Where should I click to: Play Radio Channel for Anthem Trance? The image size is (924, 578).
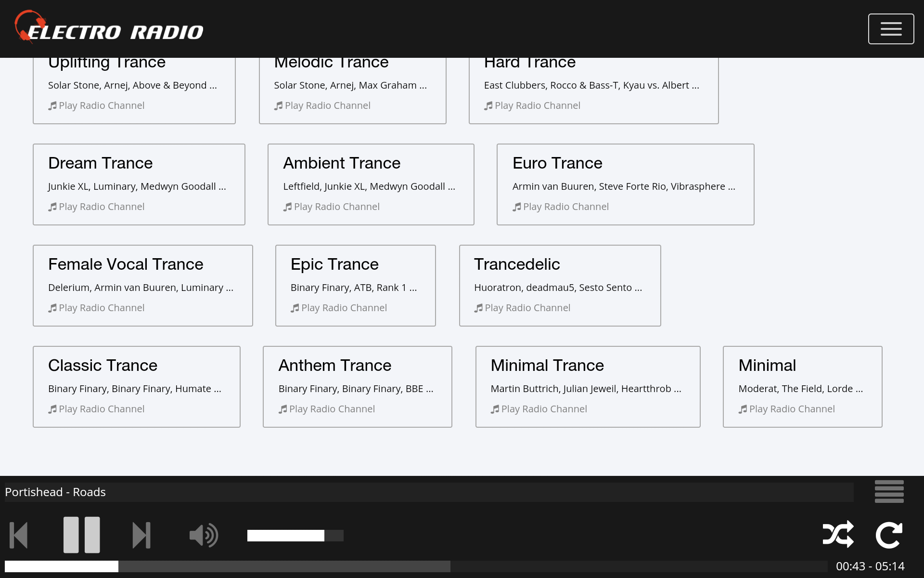327,409
